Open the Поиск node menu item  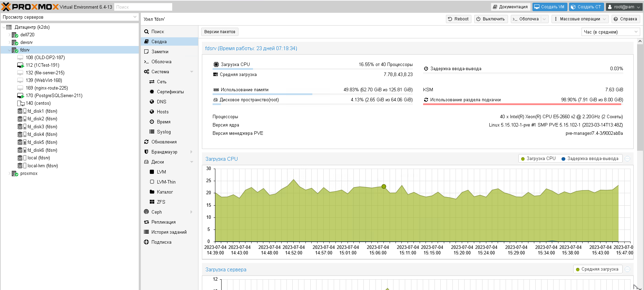[169, 32]
